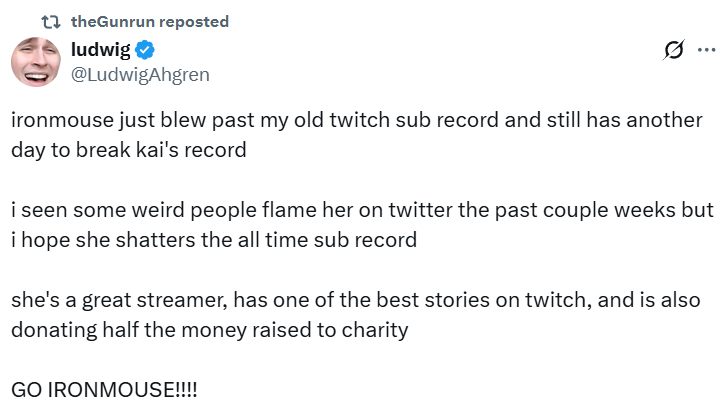Image resolution: width=721 pixels, height=412 pixels.
Task: Click ludwig's profile avatar picture
Action: [38, 60]
